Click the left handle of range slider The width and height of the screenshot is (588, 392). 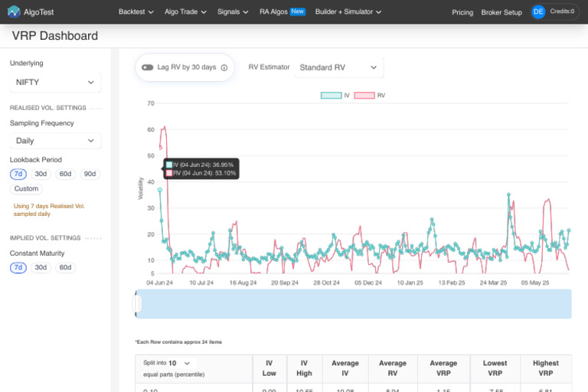[x=137, y=303]
